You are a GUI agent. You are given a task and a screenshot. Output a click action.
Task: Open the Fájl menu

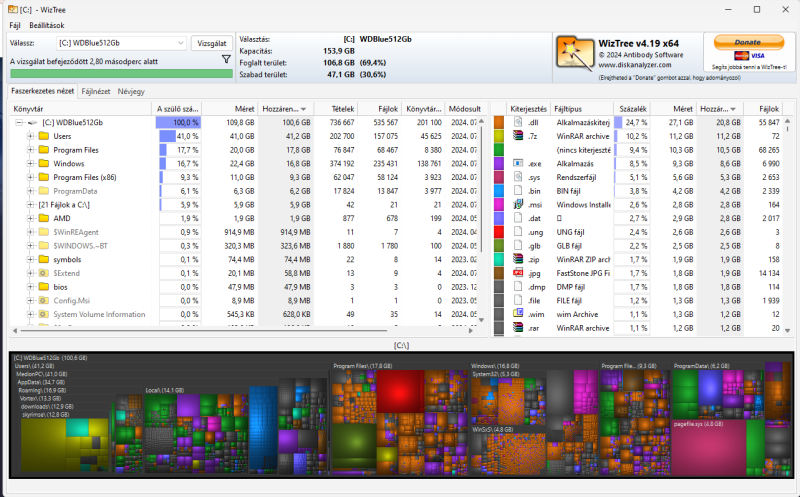pos(15,25)
